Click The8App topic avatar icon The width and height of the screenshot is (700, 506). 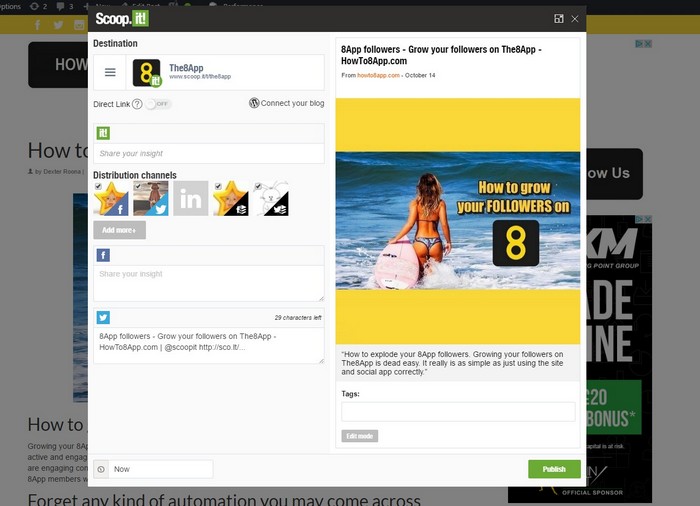pyautogui.click(x=147, y=73)
